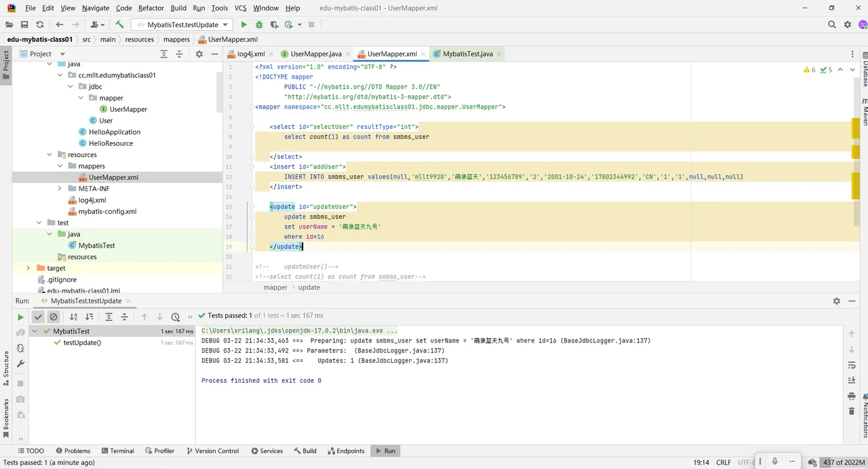Image resolution: width=868 pixels, height=469 pixels.
Task: Clear console with trash icon
Action: pyautogui.click(x=852, y=411)
